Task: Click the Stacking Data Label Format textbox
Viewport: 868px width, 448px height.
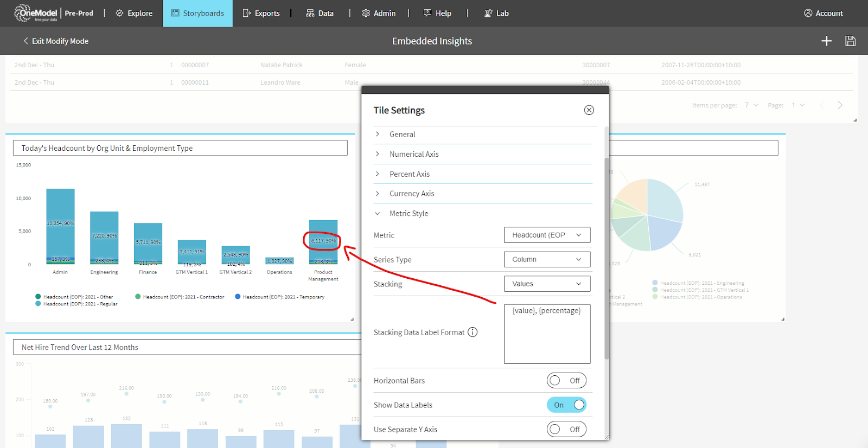Action: [x=547, y=334]
